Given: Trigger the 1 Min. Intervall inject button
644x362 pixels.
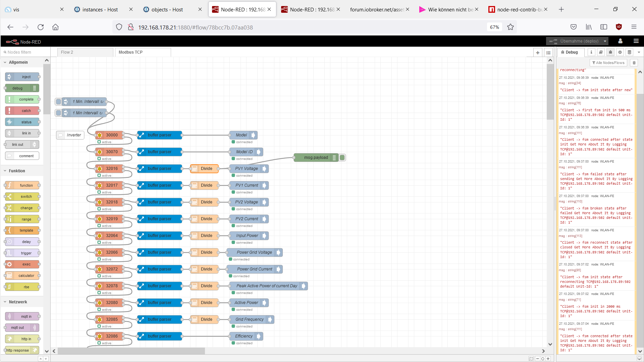Looking at the screenshot, I should (x=58, y=102).
